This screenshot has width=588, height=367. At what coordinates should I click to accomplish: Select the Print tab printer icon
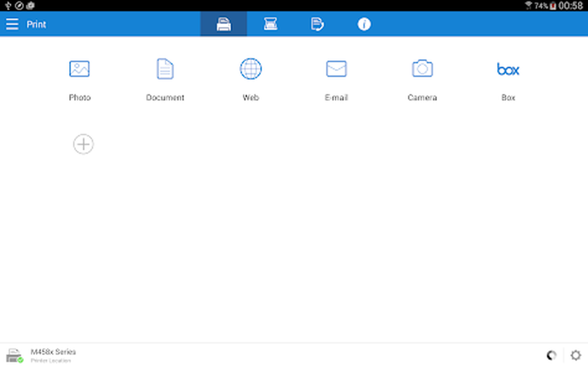tap(224, 24)
